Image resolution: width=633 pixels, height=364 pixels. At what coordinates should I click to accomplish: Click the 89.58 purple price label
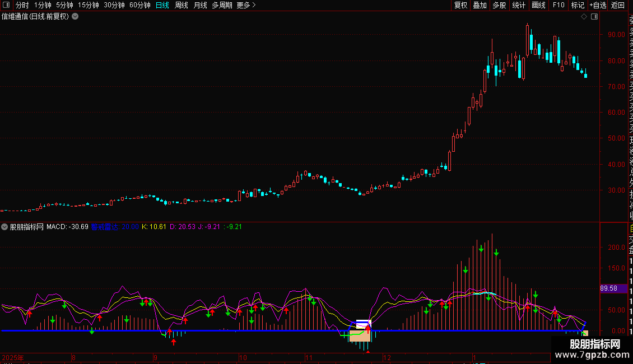608,288
